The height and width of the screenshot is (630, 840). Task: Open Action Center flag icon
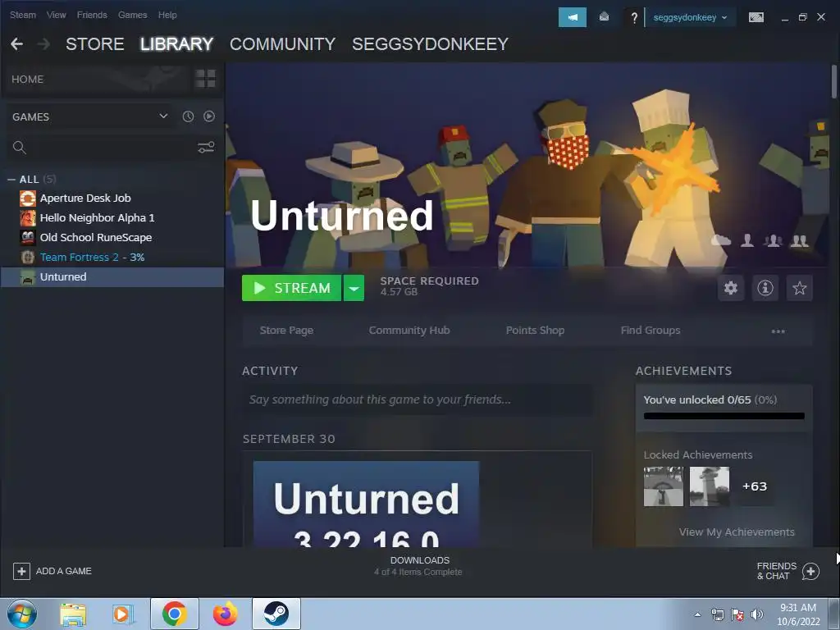[x=737, y=614]
